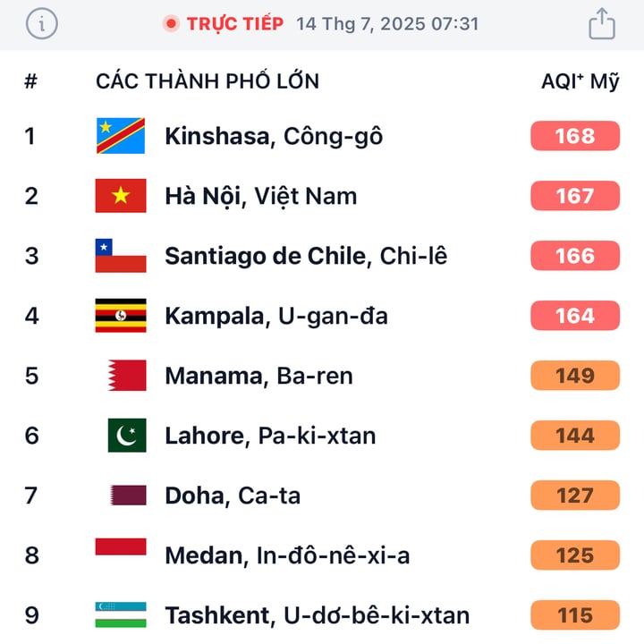The image size is (644, 644).
Task: Tap the red 168 AQI badge
Action: pyautogui.click(x=574, y=136)
